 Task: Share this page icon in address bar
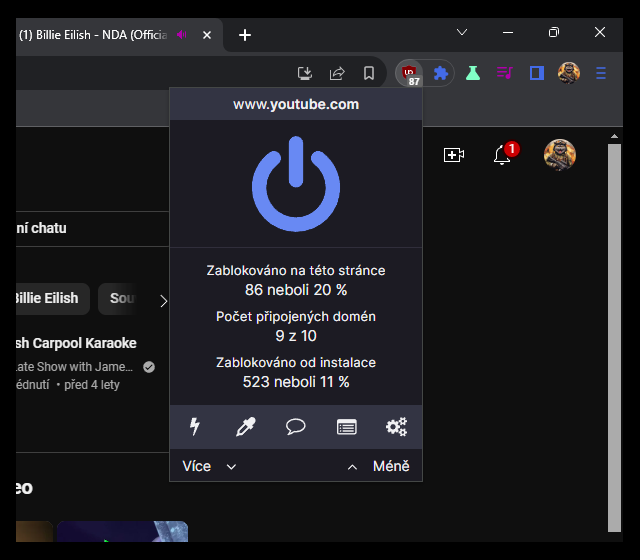point(337,73)
